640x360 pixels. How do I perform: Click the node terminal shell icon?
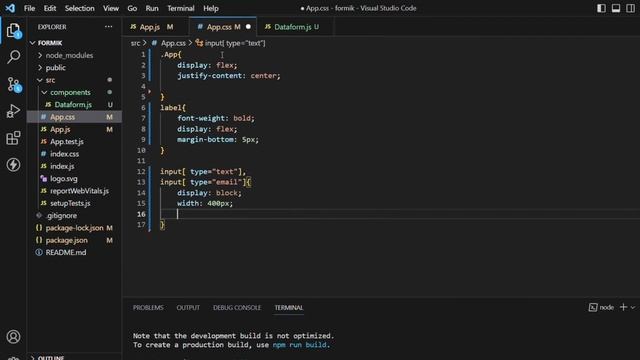coord(593,307)
